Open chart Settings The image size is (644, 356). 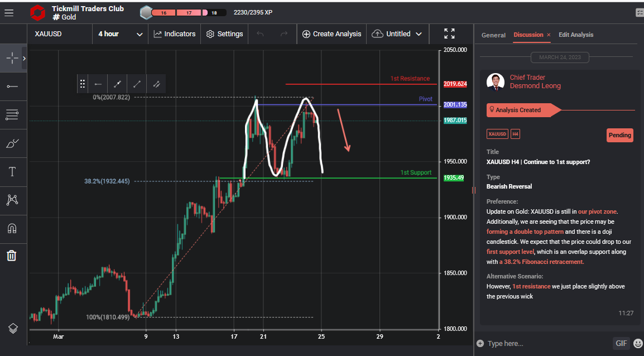click(224, 34)
